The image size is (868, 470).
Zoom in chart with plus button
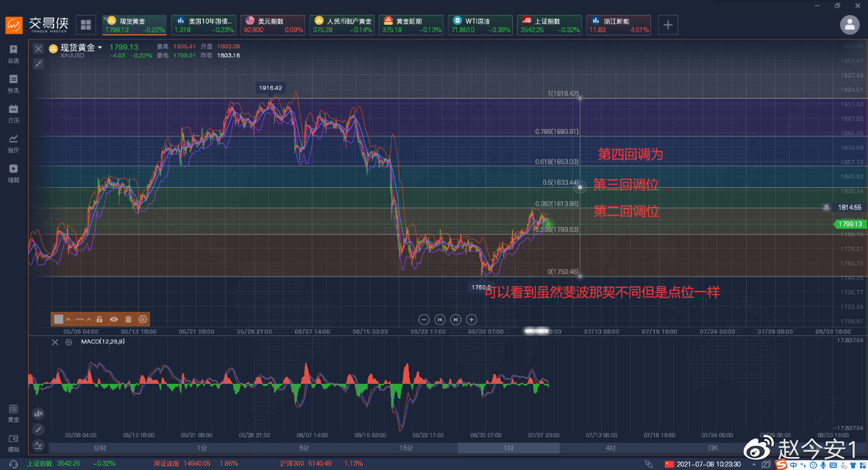click(x=471, y=319)
